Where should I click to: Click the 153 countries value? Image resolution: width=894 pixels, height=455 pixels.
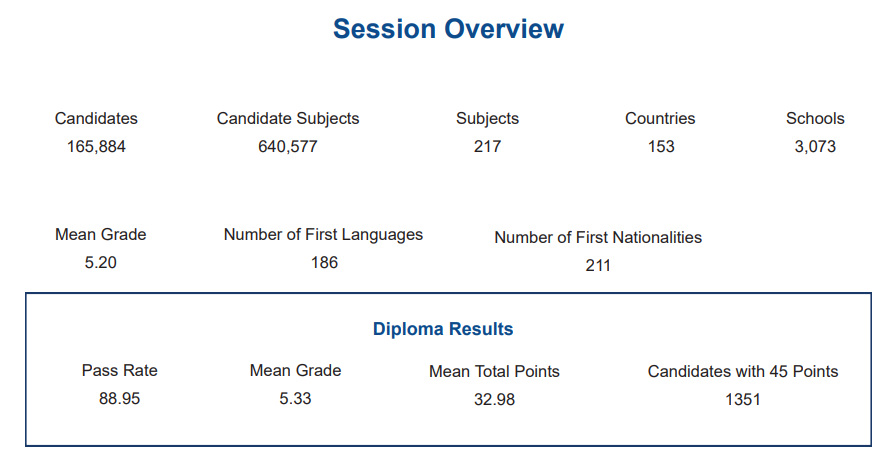[x=660, y=146]
